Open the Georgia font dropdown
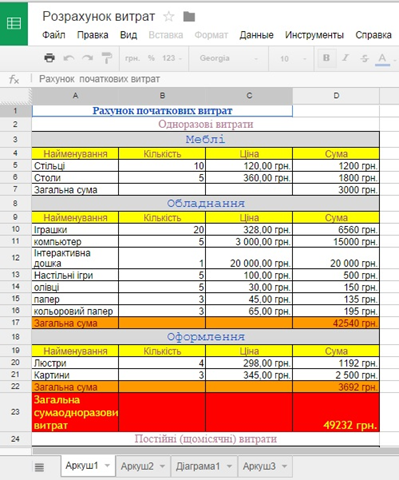 tap(229, 58)
